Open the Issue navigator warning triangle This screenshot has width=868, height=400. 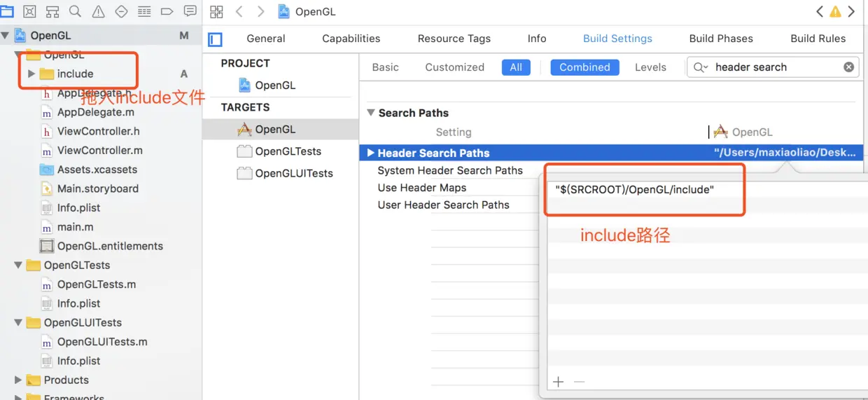[x=98, y=11]
